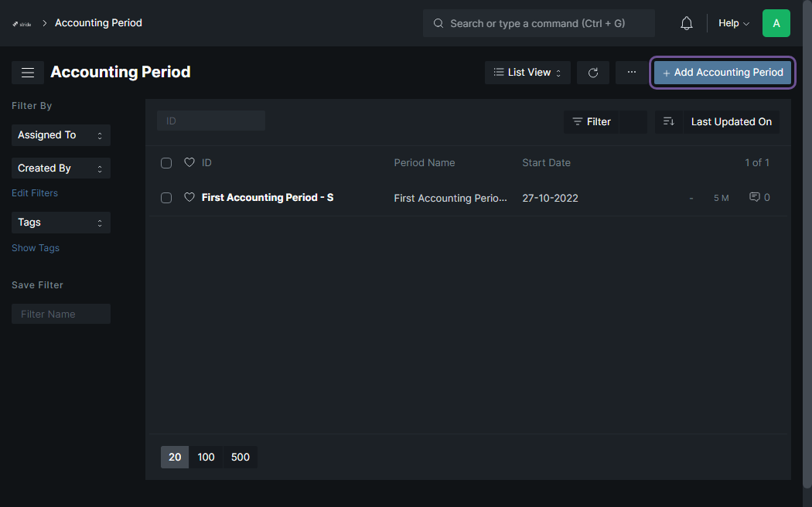The image size is (812, 507).
Task: Click the green user avatar A
Action: [x=776, y=23]
